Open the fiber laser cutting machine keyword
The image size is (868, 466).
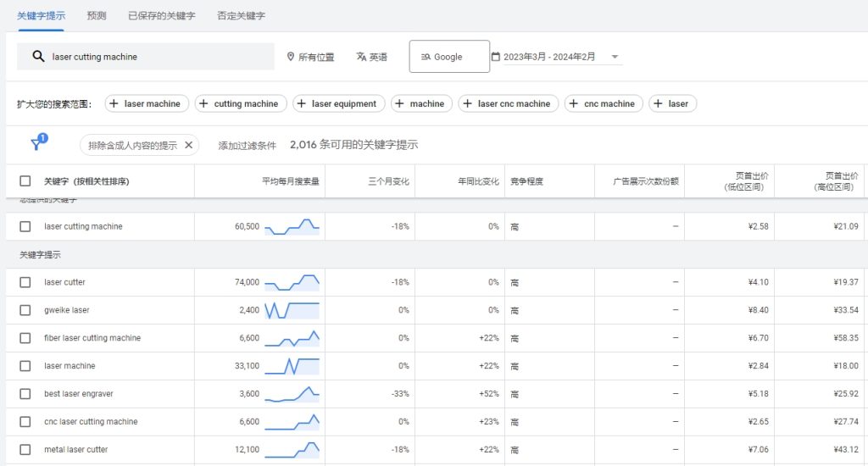[92, 338]
